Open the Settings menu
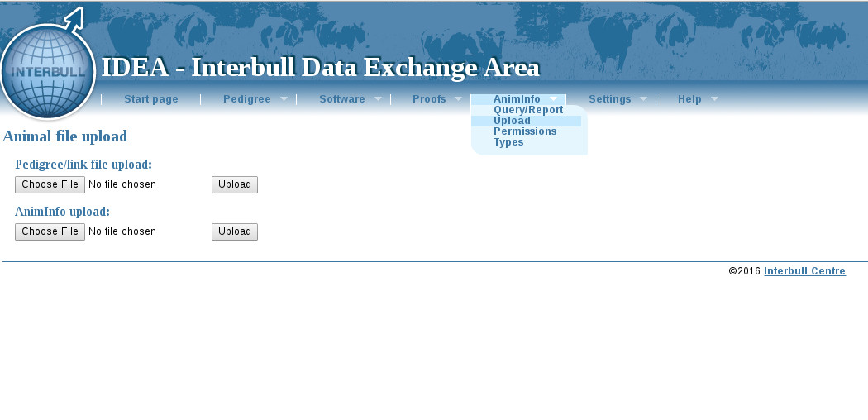Image resolution: width=868 pixels, height=420 pixels. point(609,99)
